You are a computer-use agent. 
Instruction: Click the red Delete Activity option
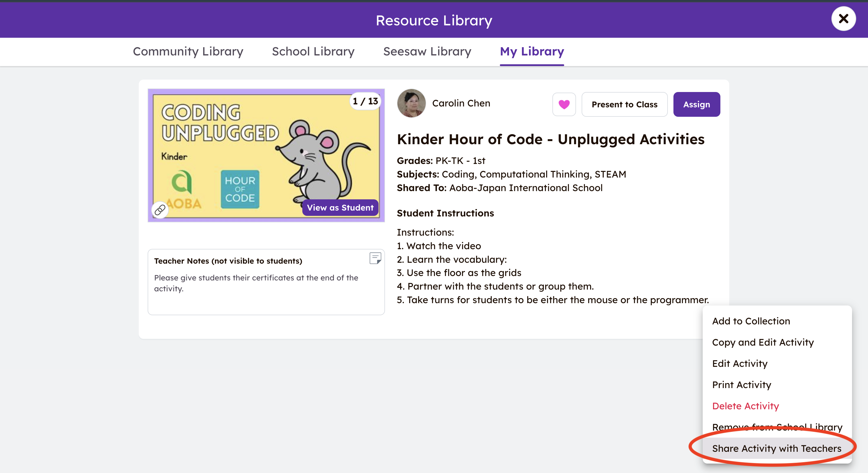coord(745,406)
